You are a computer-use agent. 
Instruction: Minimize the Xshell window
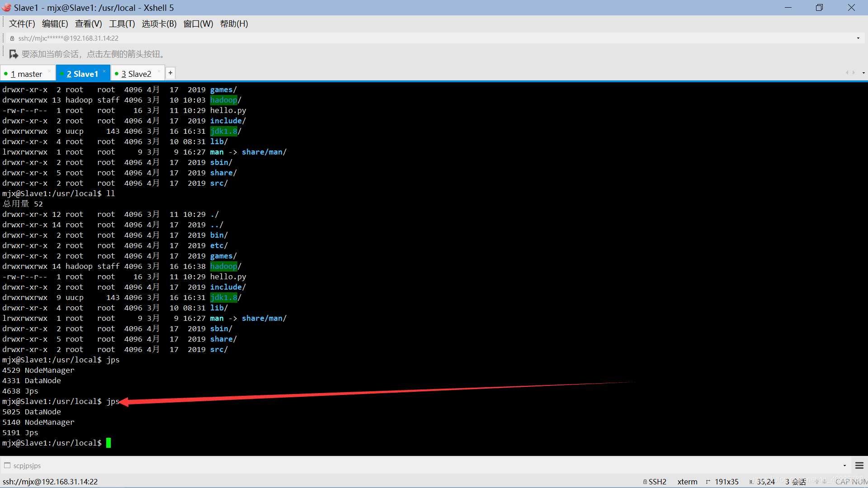click(788, 8)
